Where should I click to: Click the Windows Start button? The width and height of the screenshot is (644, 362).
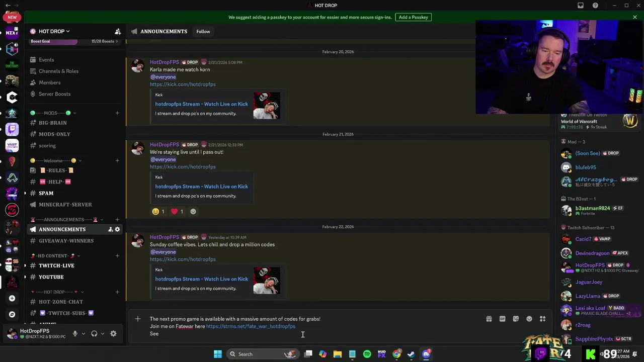(218, 354)
